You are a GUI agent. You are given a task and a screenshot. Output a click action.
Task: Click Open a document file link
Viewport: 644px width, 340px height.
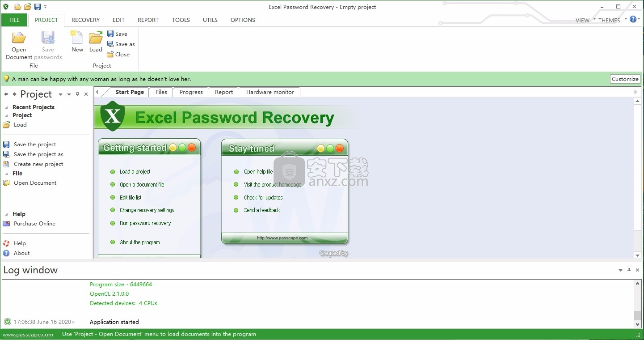tap(142, 185)
